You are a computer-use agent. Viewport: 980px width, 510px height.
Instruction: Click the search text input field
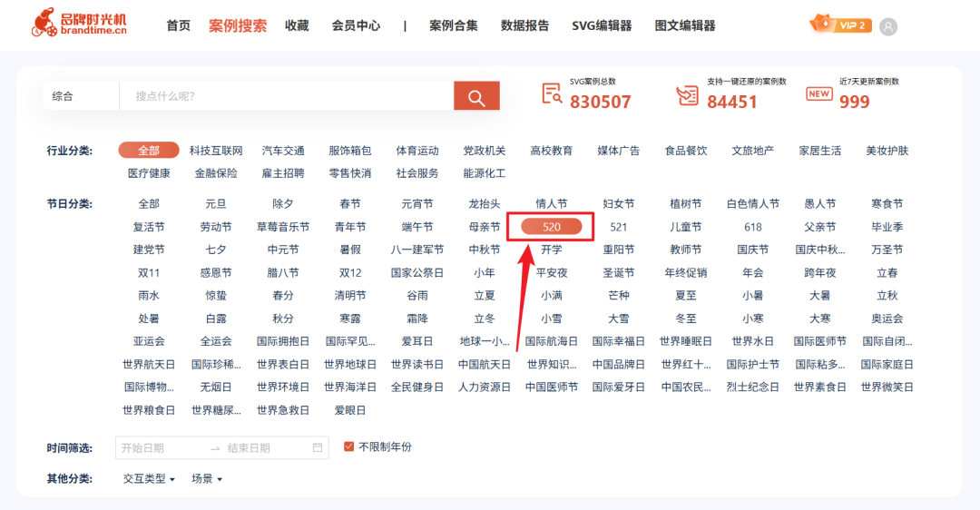[286, 95]
